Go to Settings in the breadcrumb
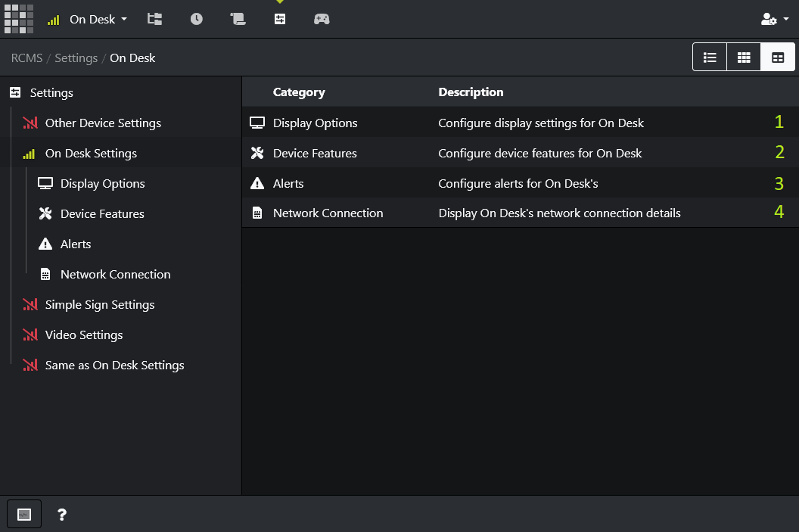This screenshot has height=532, width=799. tap(76, 58)
